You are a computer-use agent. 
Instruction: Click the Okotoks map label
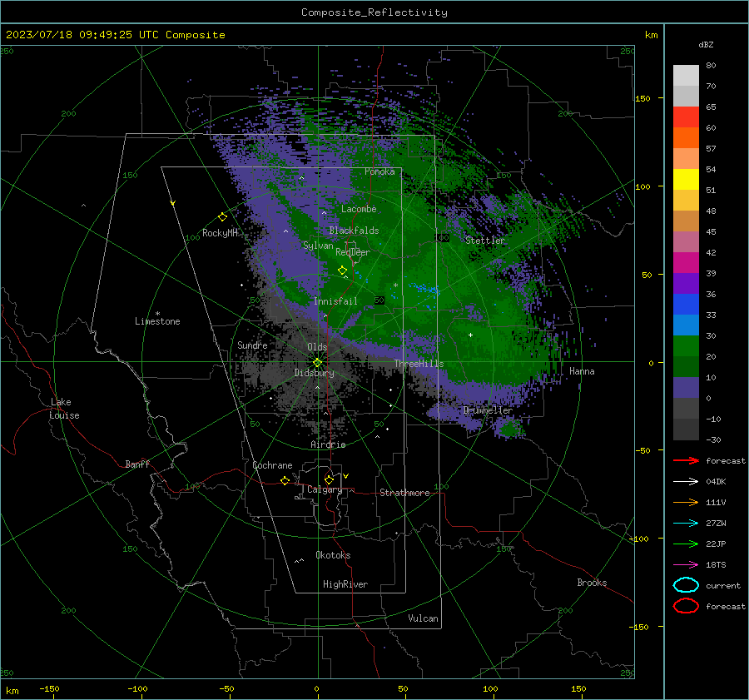(333, 555)
